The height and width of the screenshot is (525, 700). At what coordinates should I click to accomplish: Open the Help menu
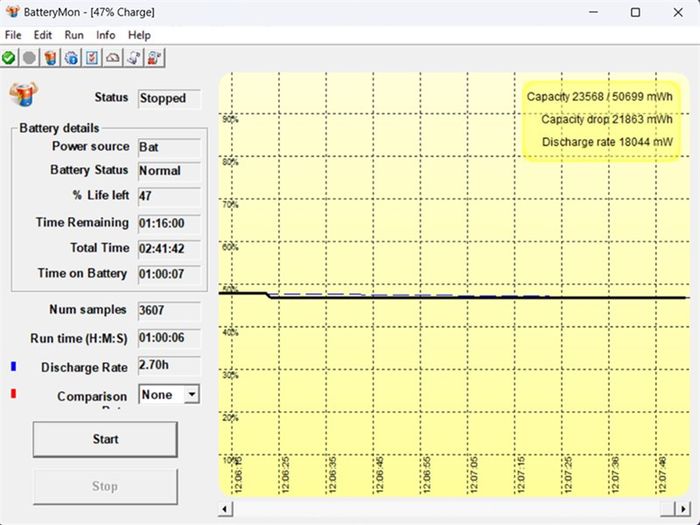coord(139,35)
